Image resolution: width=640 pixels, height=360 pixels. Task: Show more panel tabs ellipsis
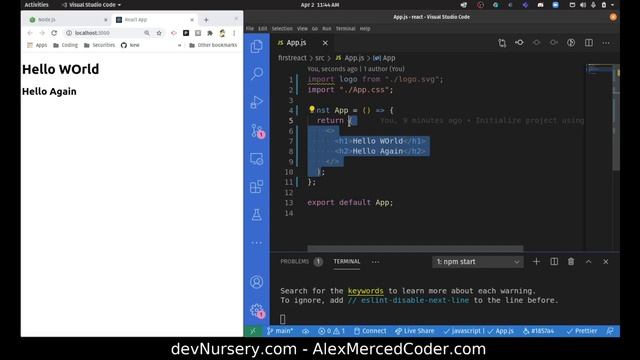[x=376, y=262]
